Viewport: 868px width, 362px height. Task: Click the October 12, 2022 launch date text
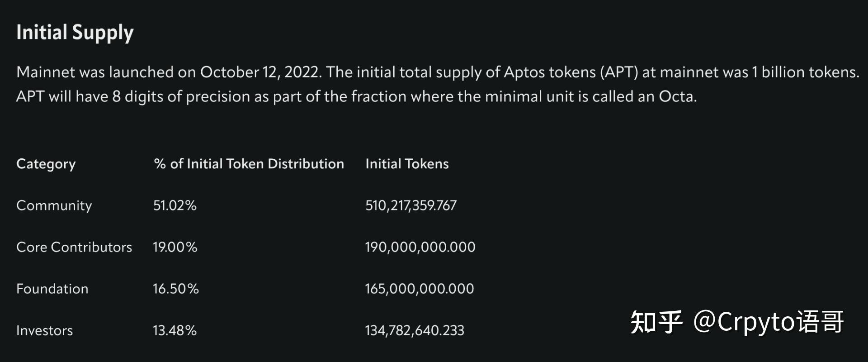click(x=260, y=72)
